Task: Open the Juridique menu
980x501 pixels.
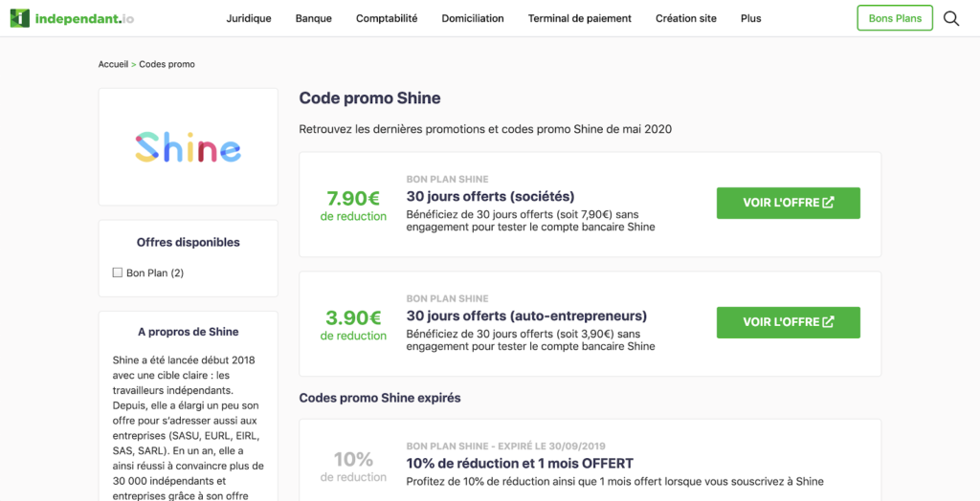Action: [x=249, y=18]
